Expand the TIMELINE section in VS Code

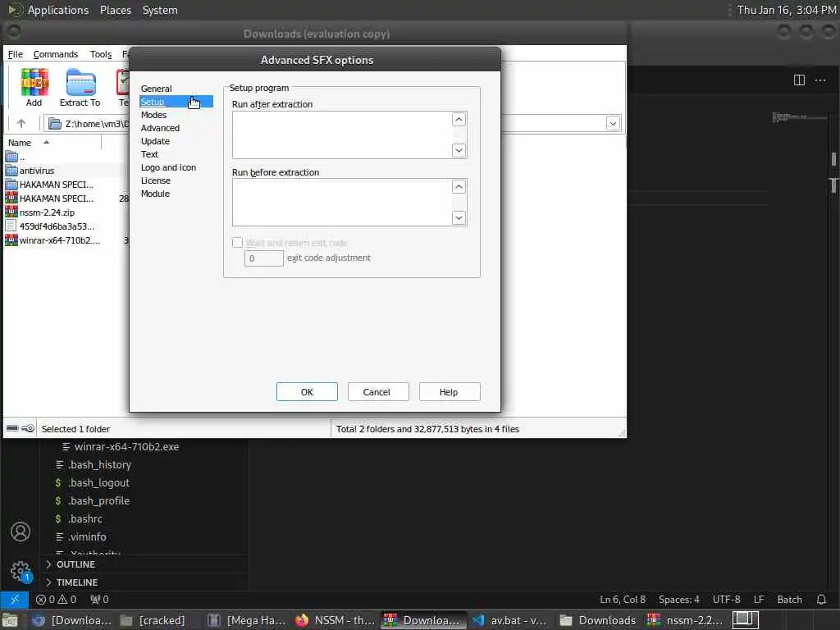pyautogui.click(x=76, y=582)
